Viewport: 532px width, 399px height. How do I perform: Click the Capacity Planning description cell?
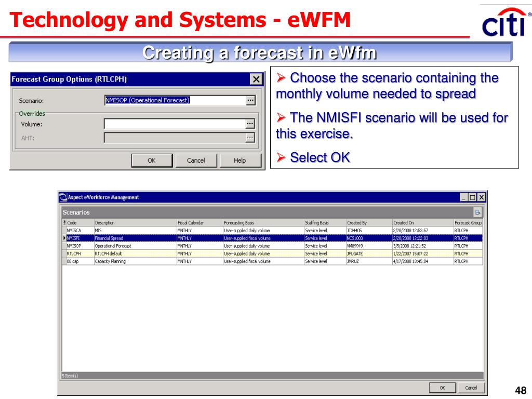point(135,262)
